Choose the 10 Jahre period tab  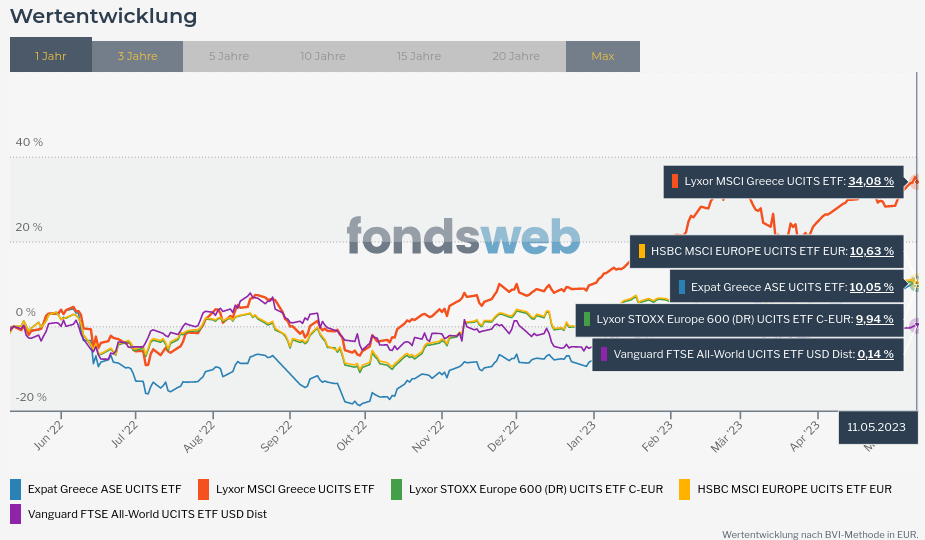(x=323, y=57)
